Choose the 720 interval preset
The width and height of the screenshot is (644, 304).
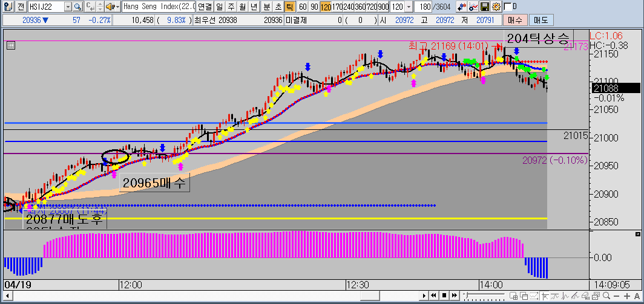372,7
